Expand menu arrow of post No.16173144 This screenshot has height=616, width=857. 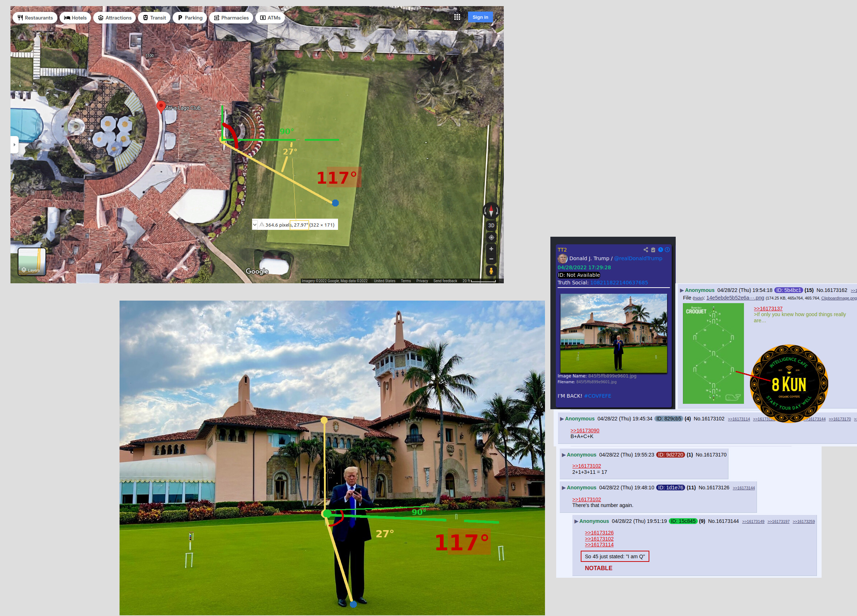tap(576, 521)
